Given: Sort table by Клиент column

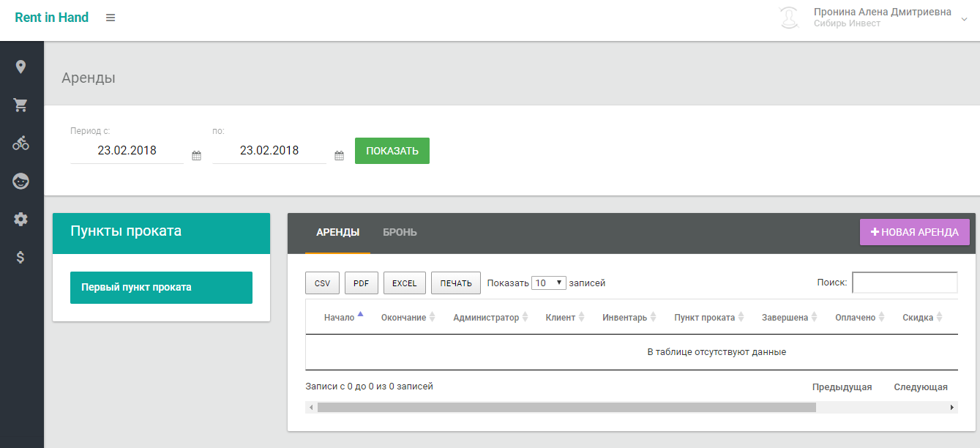Looking at the screenshot, I should tap(565, 317).
